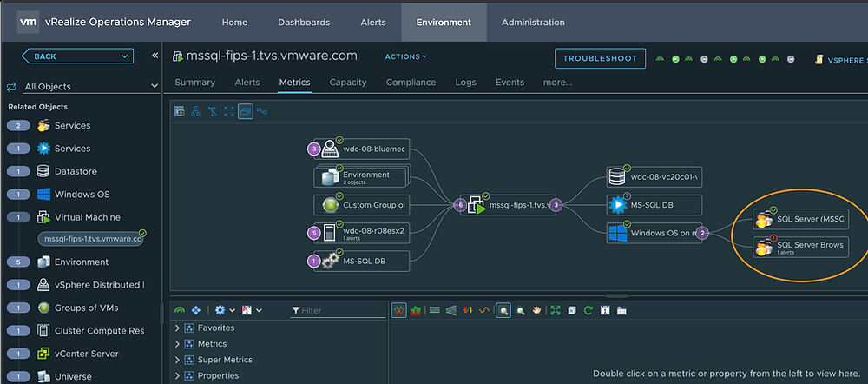Image resolution: width=868 pixels, height=384 pixels.
Task: Click the blue four-diamond icon in metric picker toolbar
Action: pos(195,310)
